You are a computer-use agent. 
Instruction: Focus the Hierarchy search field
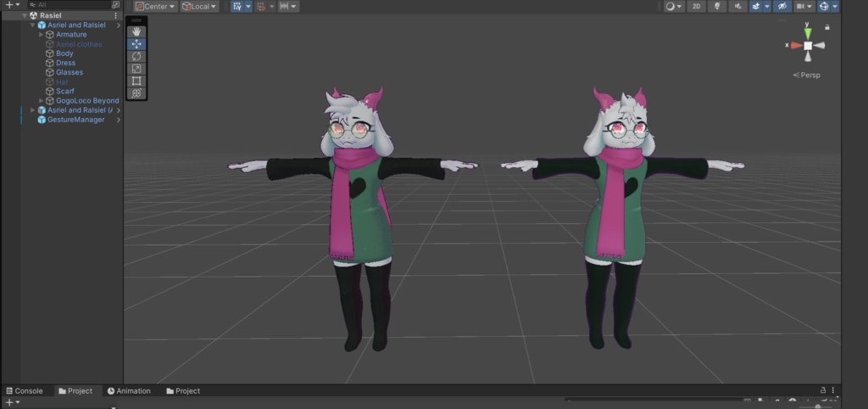(x=70, y=4)
